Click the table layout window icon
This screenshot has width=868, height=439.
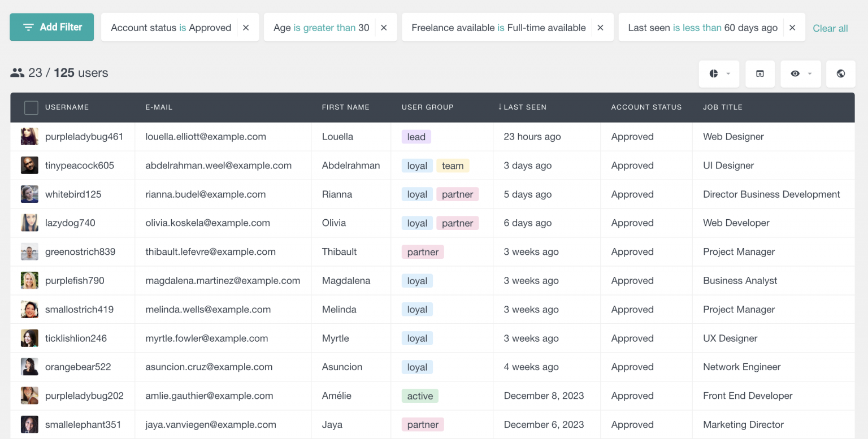pos(760,73)
